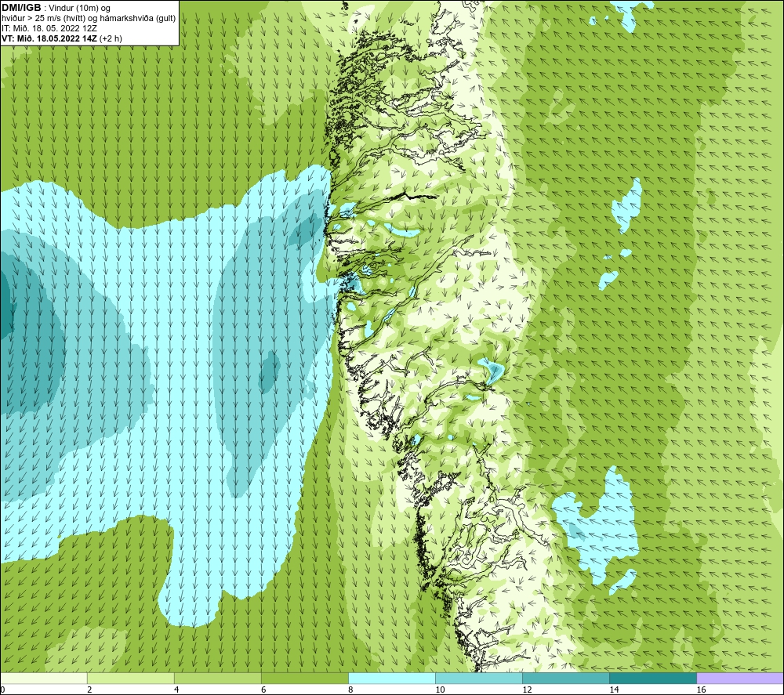Click the legend tick label "8"

pos(350,690)
